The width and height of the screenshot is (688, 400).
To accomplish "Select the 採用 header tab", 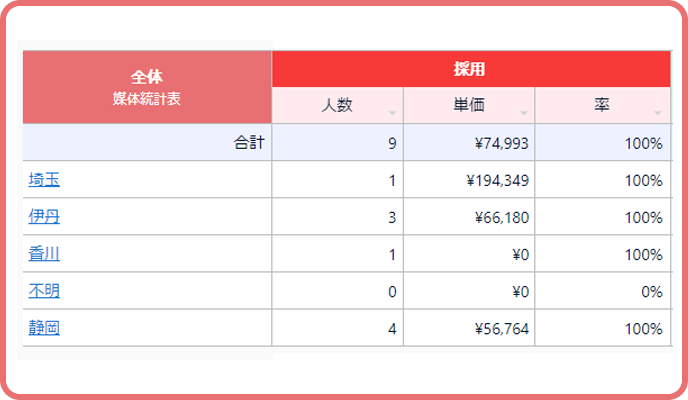I will 470,69.
